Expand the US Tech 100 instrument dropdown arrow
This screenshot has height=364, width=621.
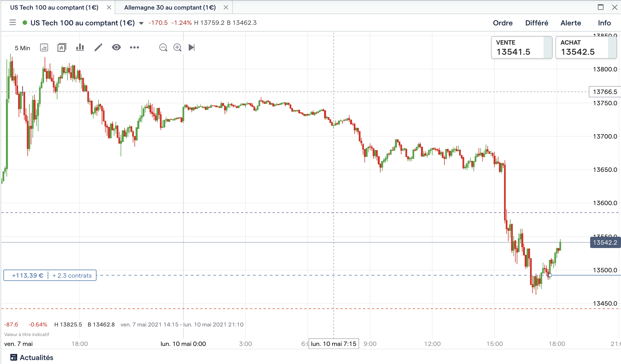(141, 23)
